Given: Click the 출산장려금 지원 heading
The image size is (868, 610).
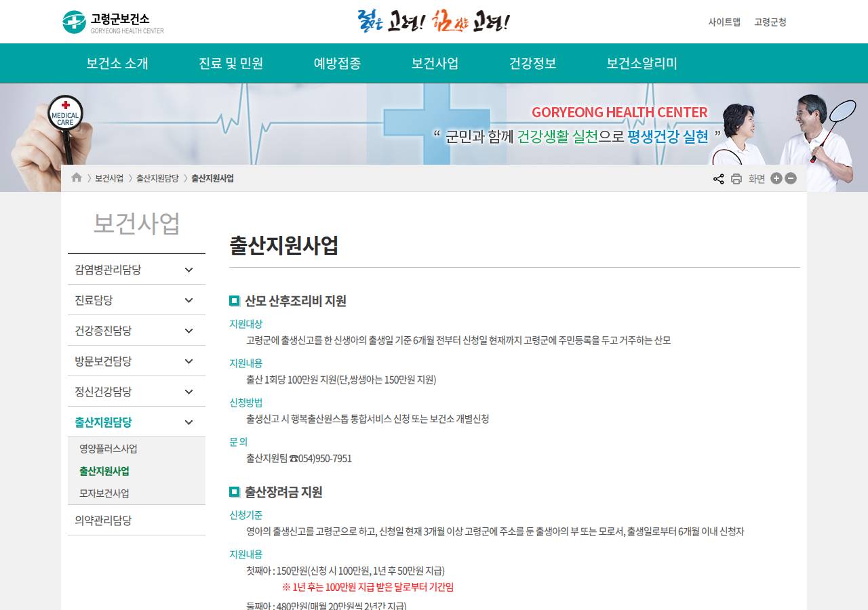Looking at the screenshot, I should (x=283, y=492).
